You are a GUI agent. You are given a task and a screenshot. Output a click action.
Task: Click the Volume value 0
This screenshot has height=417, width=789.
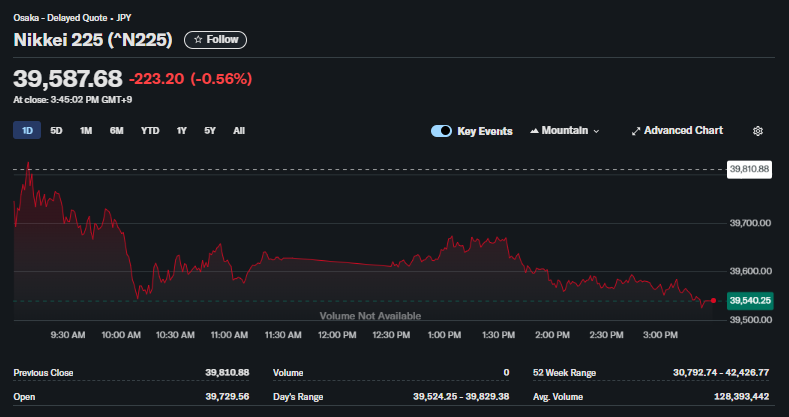(506, 373)
